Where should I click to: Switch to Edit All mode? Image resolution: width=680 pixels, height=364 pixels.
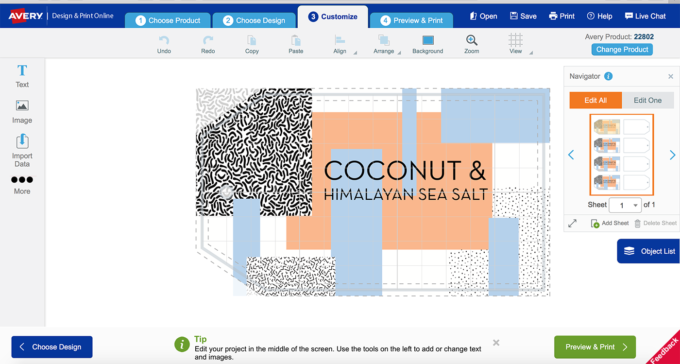coord(595,100)
